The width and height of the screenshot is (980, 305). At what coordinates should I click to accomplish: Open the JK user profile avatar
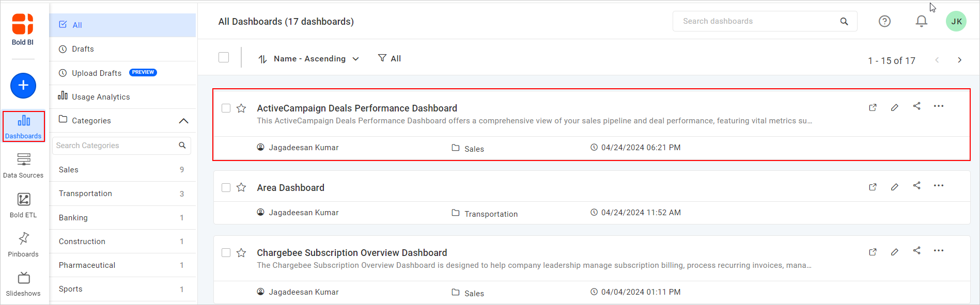click(956, 21)
